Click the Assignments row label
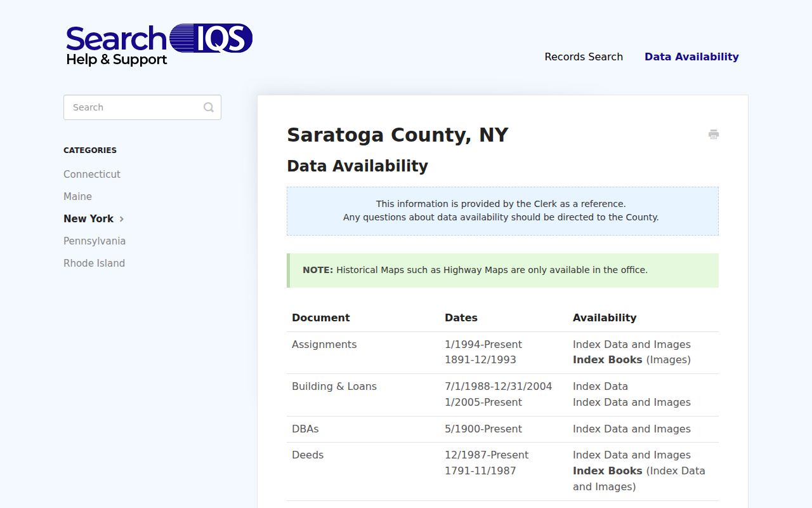This screenshot has width=812, height=508. coord(324,344)
